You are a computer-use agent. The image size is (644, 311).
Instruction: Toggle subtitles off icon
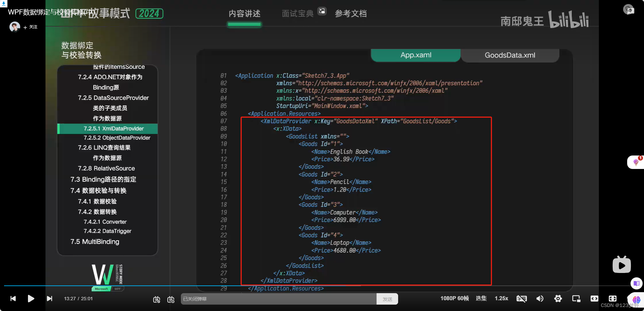pyautogui.click(x=521, y=299)
